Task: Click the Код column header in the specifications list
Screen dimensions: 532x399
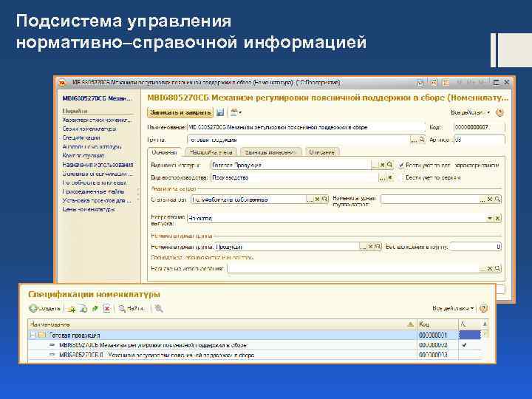Action: pyautogui.click(x=437, y=324)
